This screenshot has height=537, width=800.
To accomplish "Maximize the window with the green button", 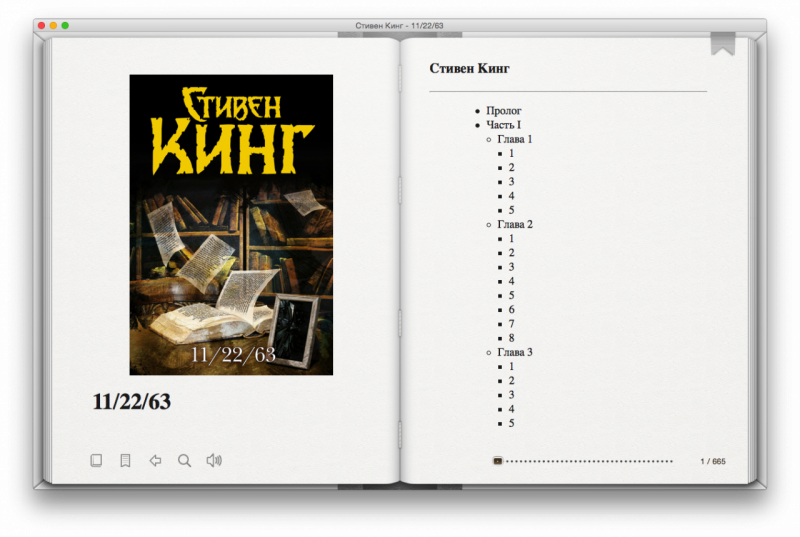I will (65, 25).
